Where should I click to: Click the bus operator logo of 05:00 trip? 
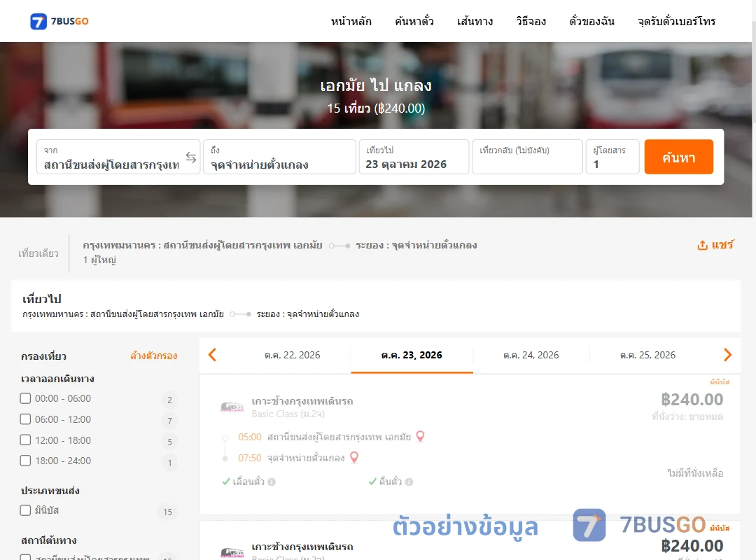coord(232,407)
